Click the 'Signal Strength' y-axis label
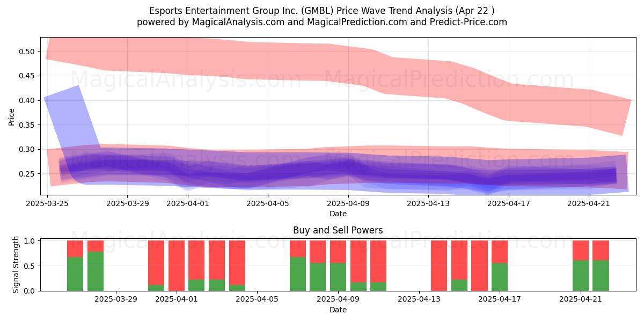644x322 pixels. 16,265
